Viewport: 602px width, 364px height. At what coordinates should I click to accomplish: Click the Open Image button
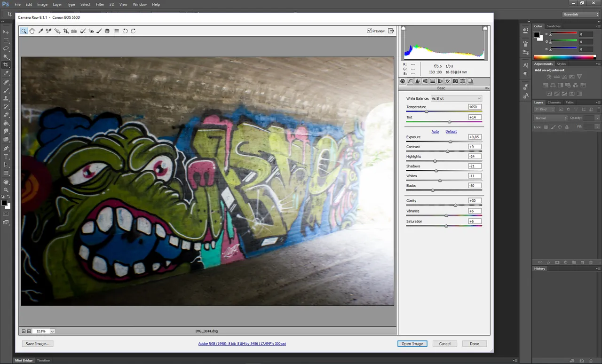[x=412, y=344]
